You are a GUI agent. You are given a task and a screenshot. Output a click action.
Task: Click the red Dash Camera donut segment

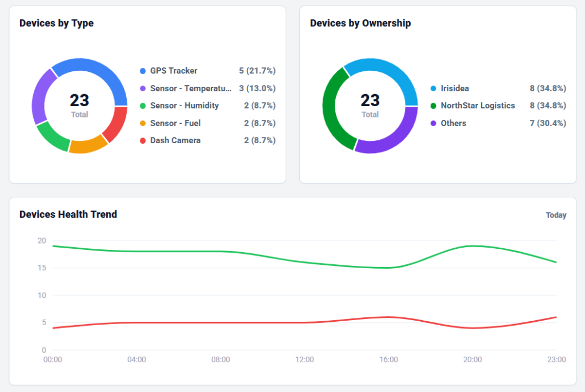[x=118, y=125]
